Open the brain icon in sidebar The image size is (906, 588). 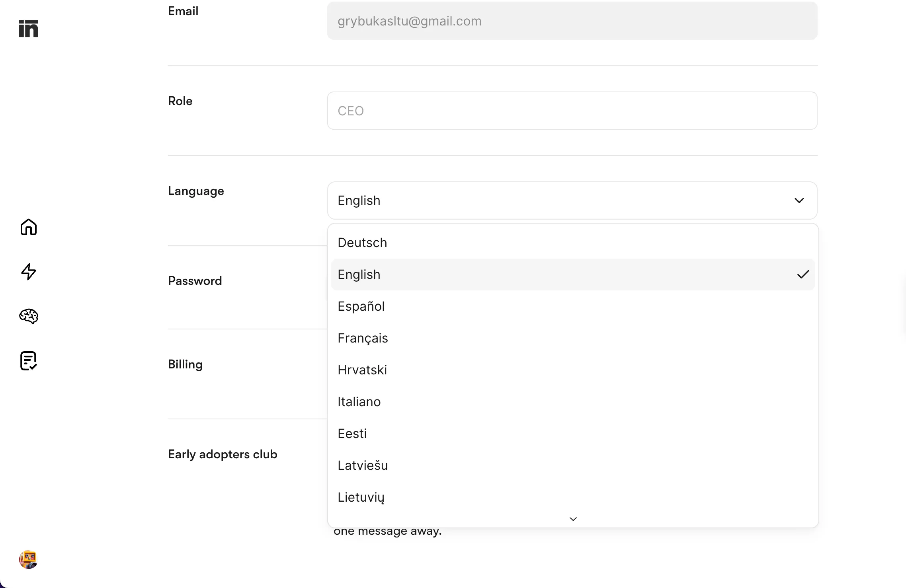29,316
